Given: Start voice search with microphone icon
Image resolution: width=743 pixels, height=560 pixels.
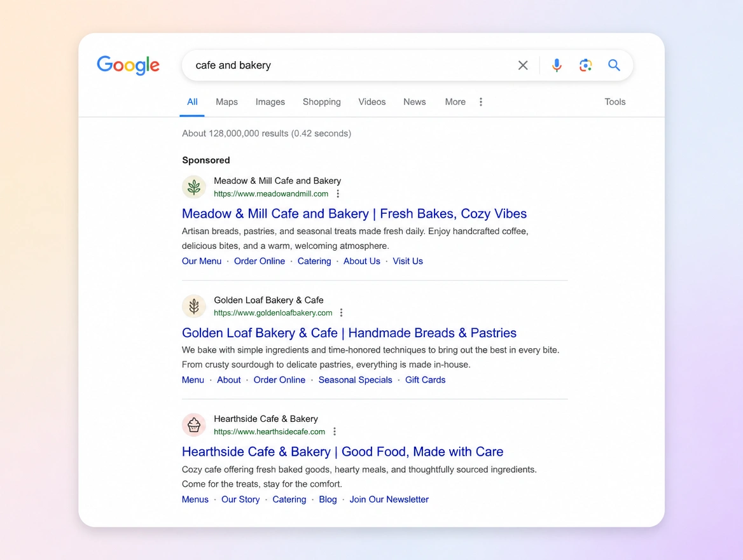Looking at the screenshot, I should (557, 65).
